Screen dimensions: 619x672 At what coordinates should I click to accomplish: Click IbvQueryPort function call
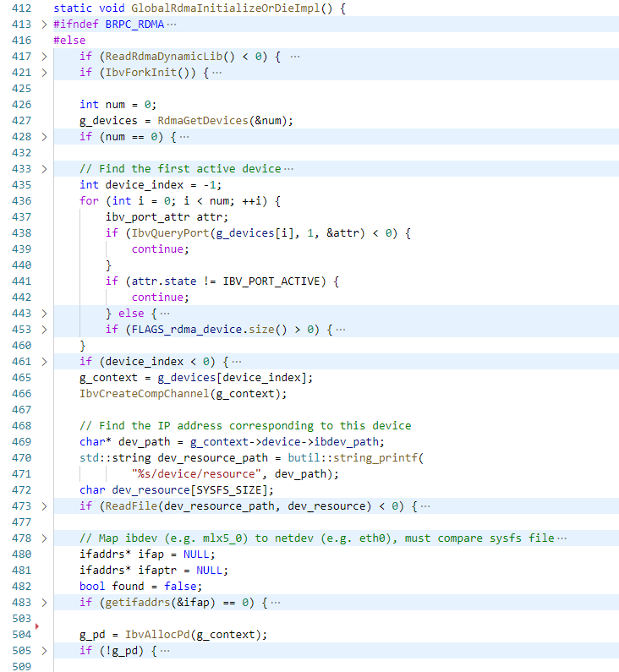(x=170, y=233)
